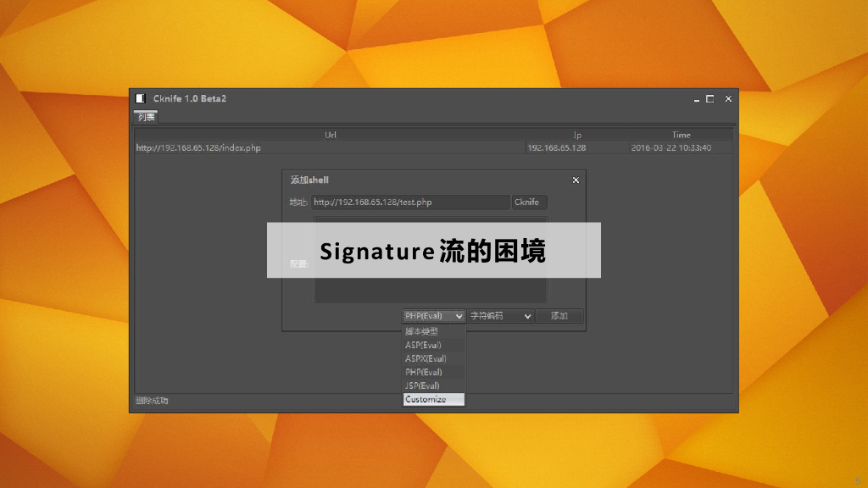Open the PHP(Eval) script type dropdown
Screen dimensions: 868x488
[x=433, y=316]
